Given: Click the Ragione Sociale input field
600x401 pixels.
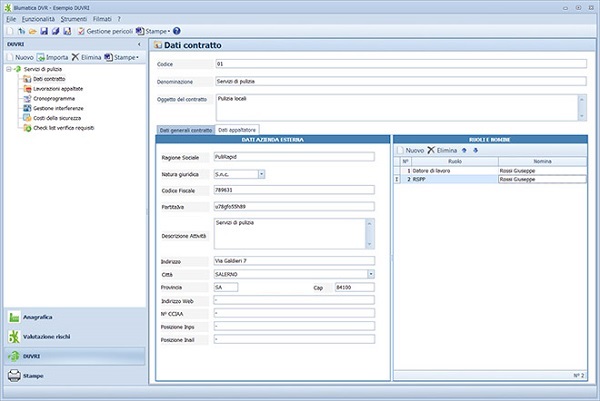Looking at the screenshot, I should pyautogui.click(x=295, y=157).
